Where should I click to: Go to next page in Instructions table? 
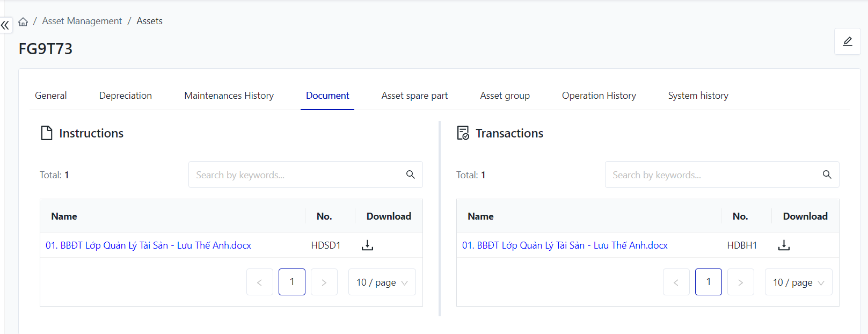coord(324,282)
